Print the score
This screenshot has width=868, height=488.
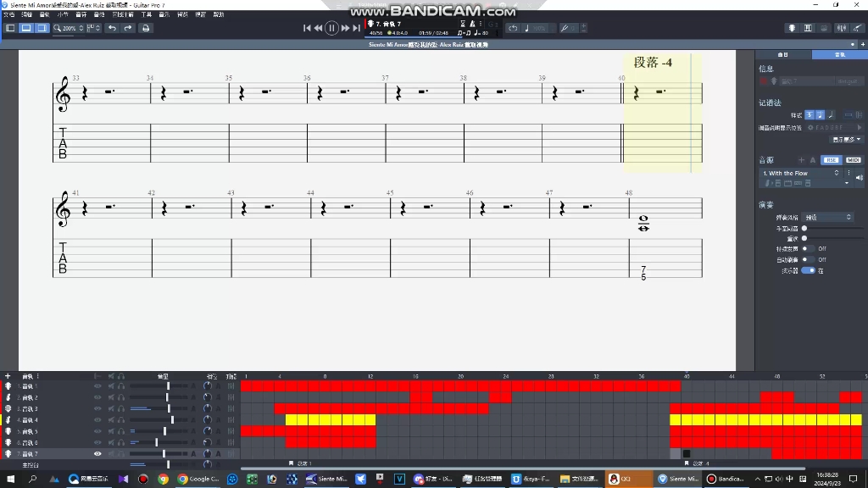[146, 28]
